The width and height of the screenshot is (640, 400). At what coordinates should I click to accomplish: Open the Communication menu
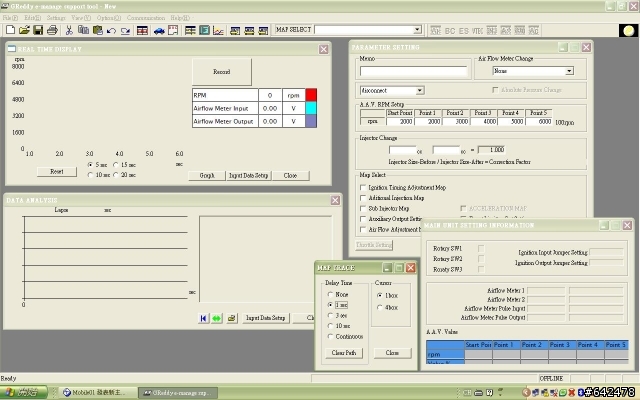[x=146, y=18]
